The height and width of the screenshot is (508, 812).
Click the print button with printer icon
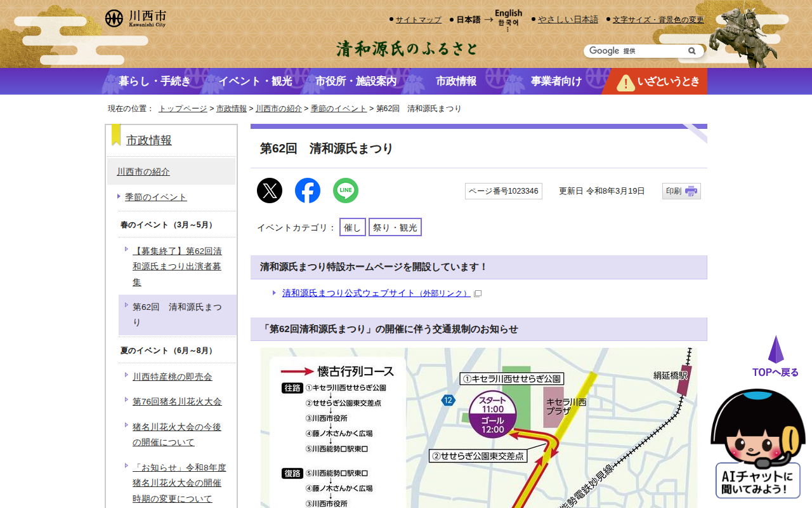coord(681,191)
